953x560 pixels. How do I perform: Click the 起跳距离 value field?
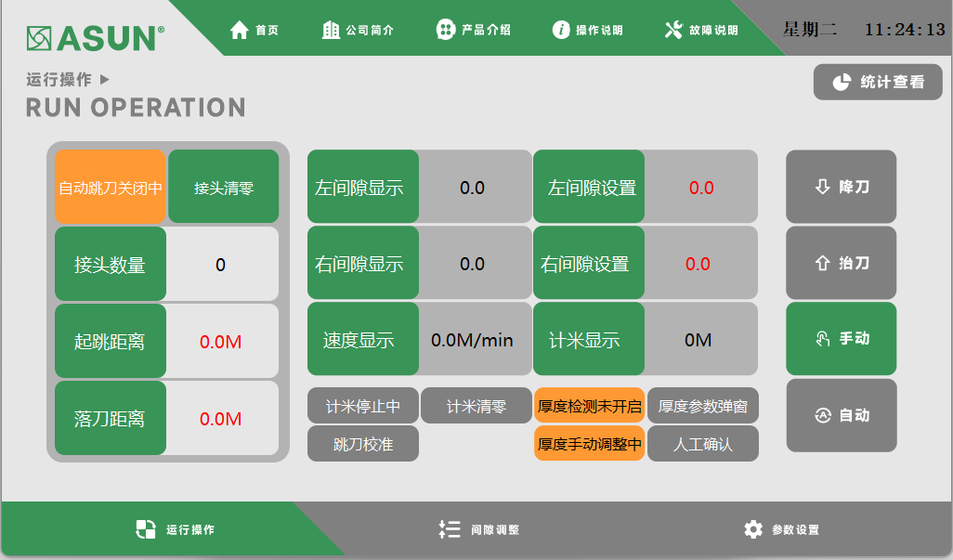click(221, 342)
